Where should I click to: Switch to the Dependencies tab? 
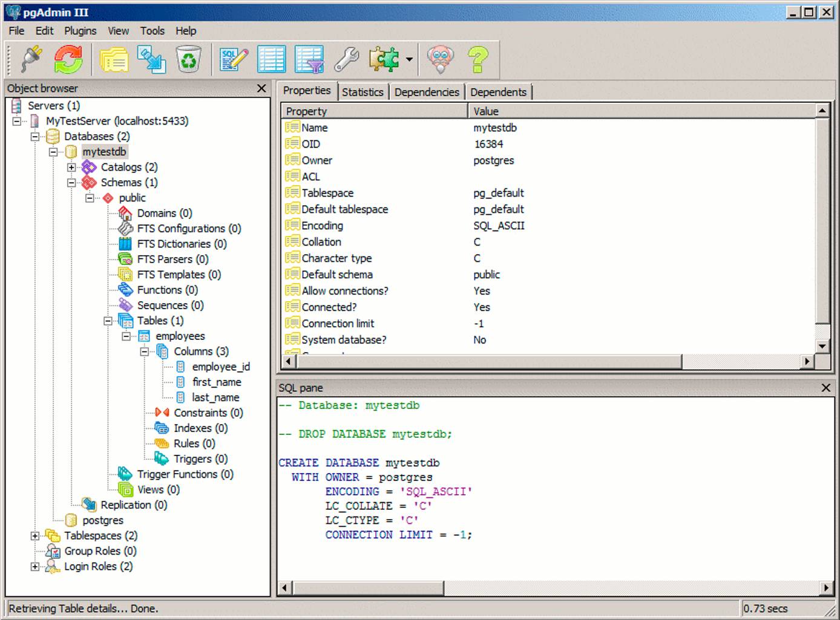(426, 91)
